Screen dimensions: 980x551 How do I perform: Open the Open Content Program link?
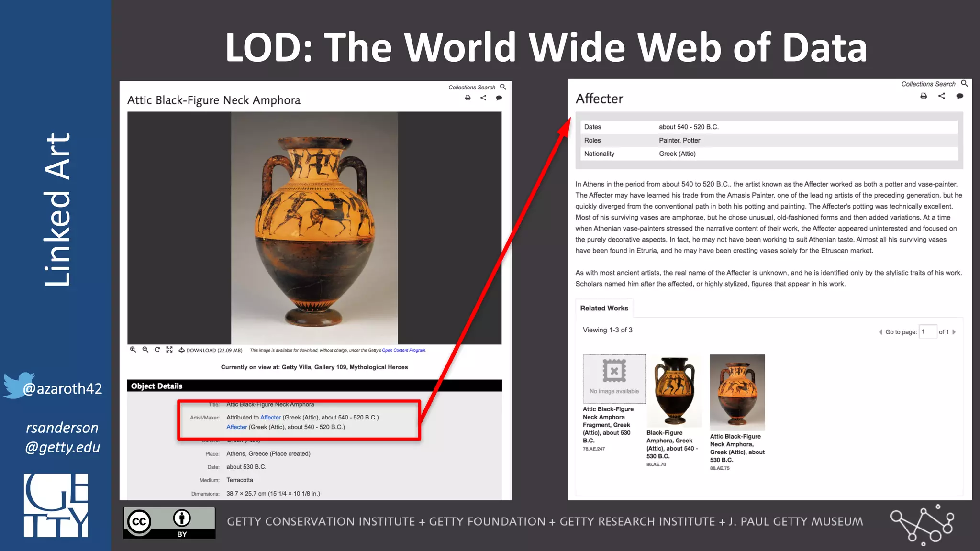403,350
